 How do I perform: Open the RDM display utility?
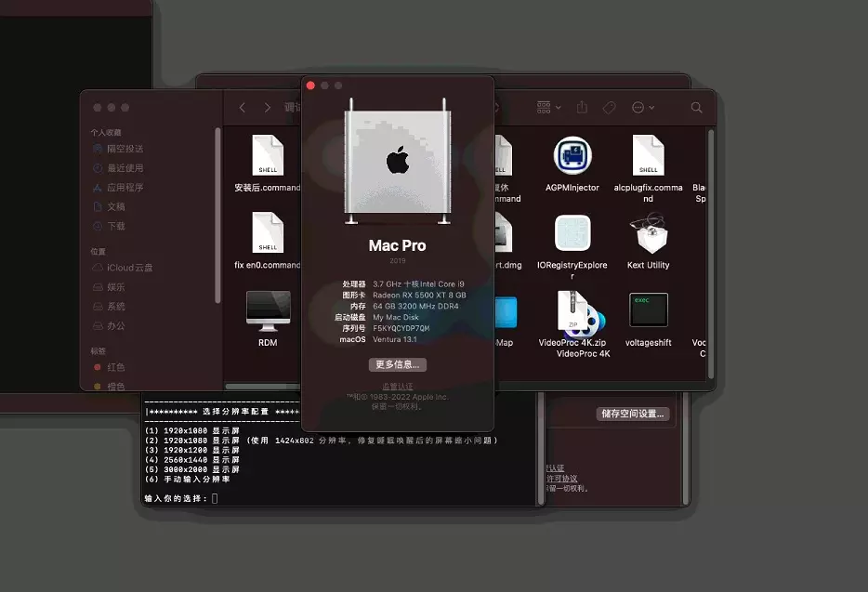(269, 309)
